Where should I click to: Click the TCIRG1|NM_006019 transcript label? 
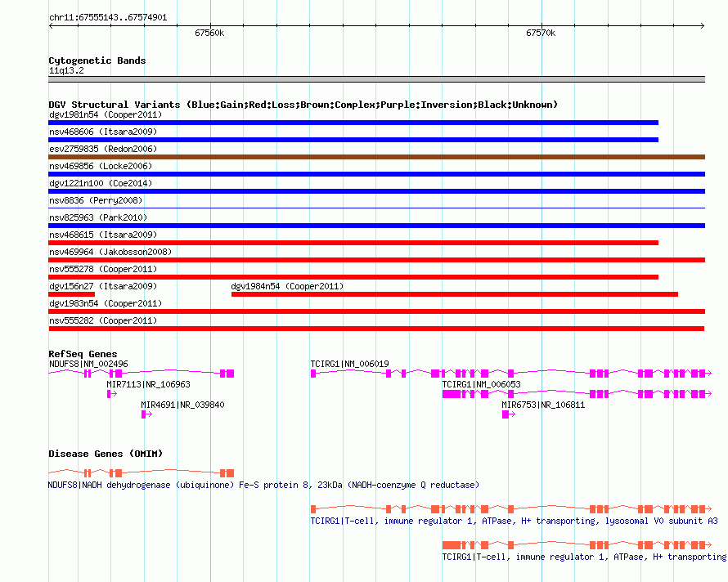click(x=349, y=364)
